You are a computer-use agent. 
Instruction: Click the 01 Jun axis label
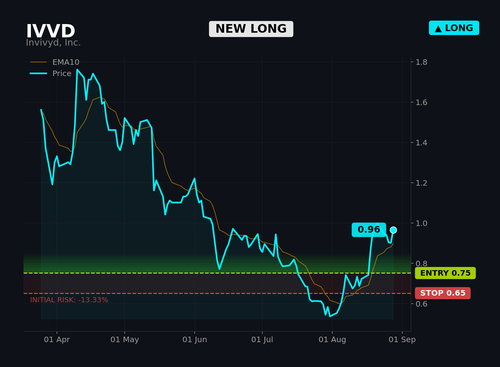[195, 340]
